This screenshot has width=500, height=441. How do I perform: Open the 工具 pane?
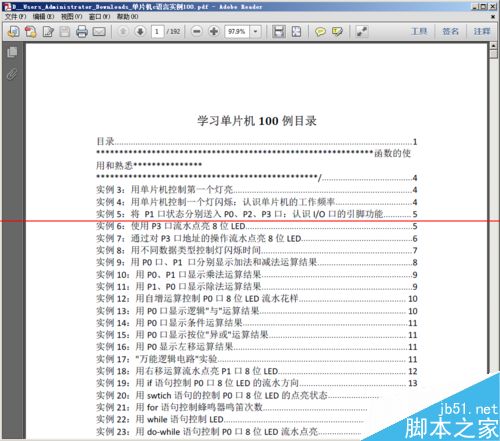click(419, 31)
